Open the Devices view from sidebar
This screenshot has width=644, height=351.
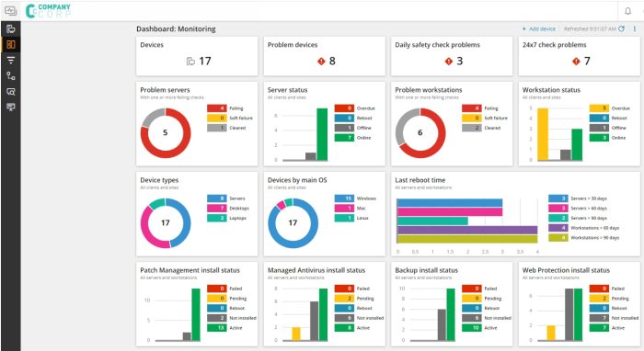point(11,28)
